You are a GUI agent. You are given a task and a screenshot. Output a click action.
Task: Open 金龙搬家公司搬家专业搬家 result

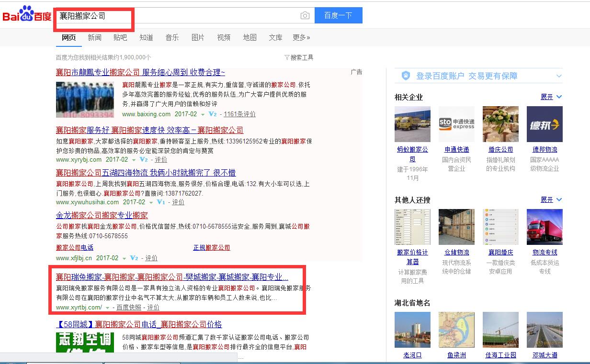click(102, 215)
